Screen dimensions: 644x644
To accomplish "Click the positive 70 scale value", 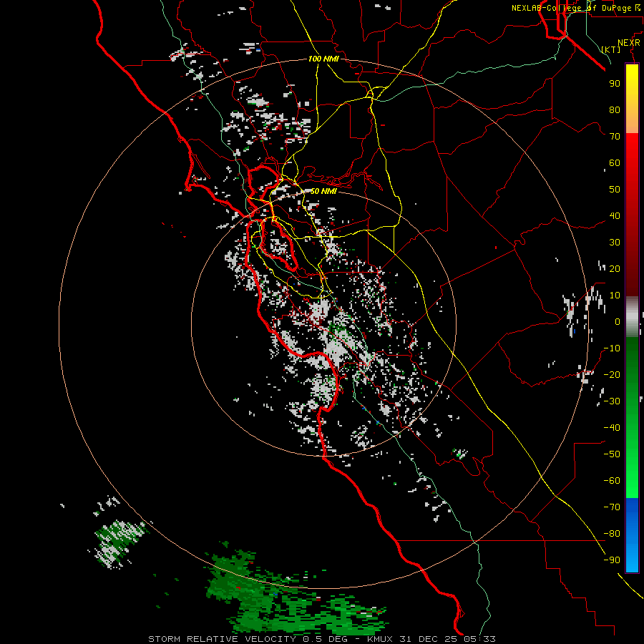I will click(x=615, y=136).
